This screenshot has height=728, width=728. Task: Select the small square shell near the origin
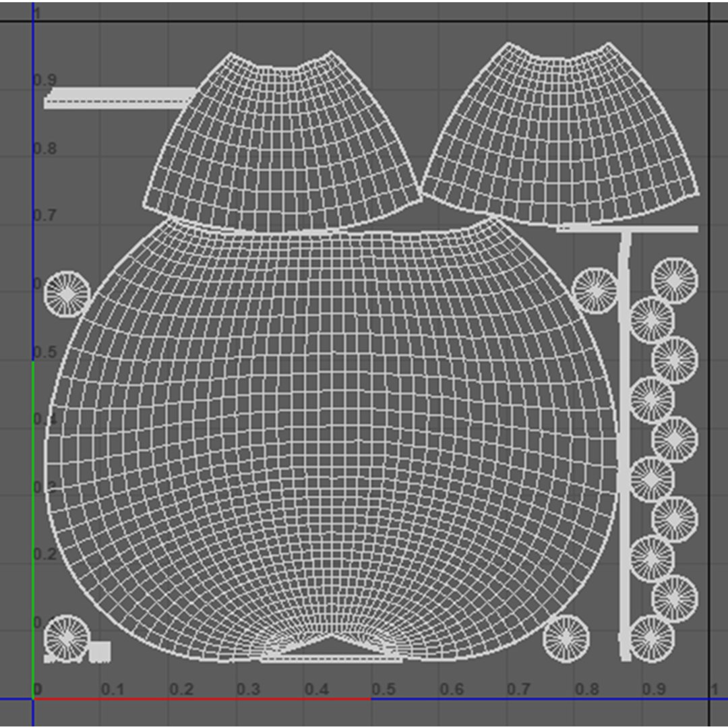click(x=100, y=651)
